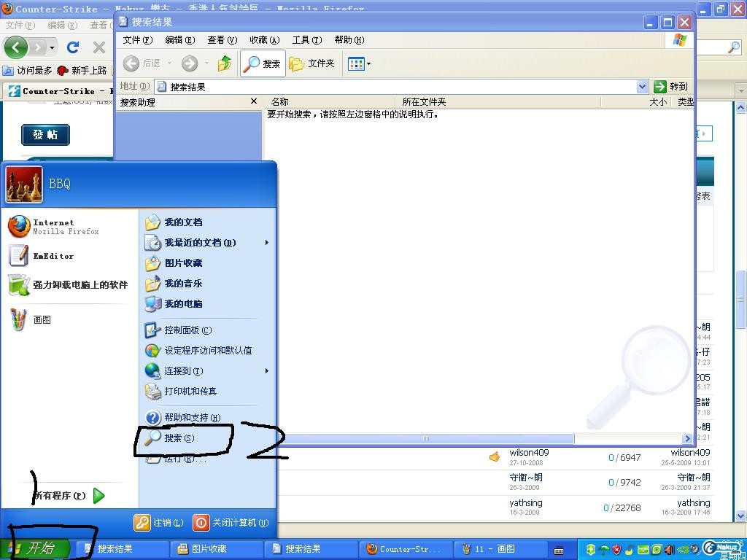This screenshot has width=747, height=560.
Task: Open the 文件(F) menu in Explorer
Action: (137, 40)
